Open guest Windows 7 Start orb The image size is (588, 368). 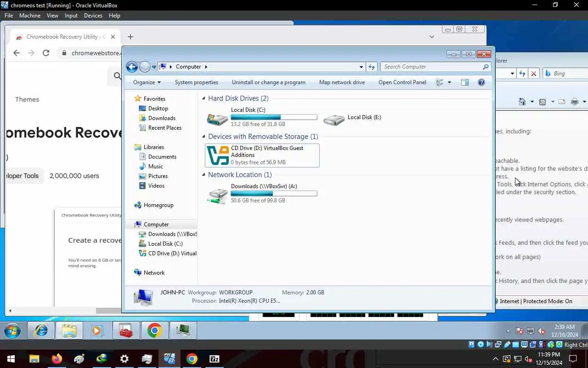(x=12, y=330)
